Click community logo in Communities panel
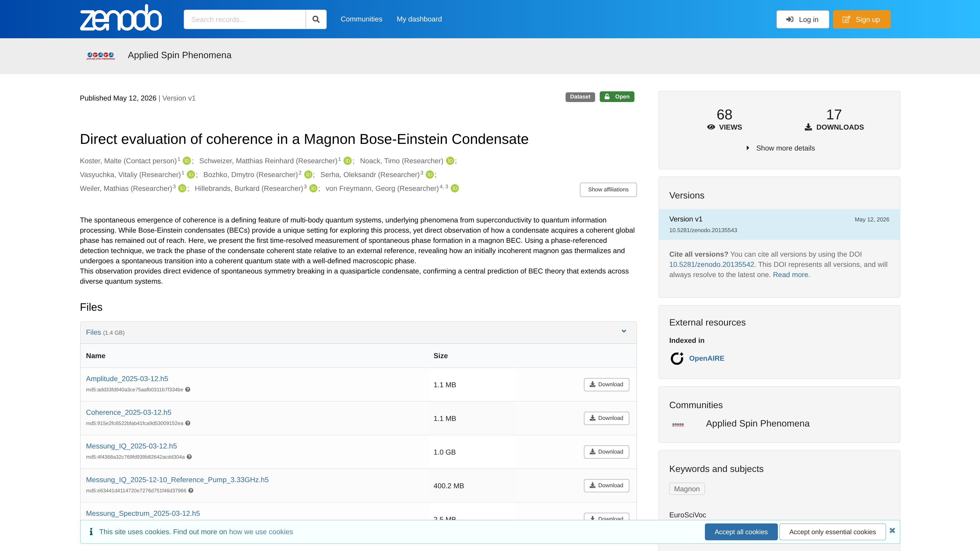The width and height of the screenshot is (980, 551). click(x=678, y=424)
